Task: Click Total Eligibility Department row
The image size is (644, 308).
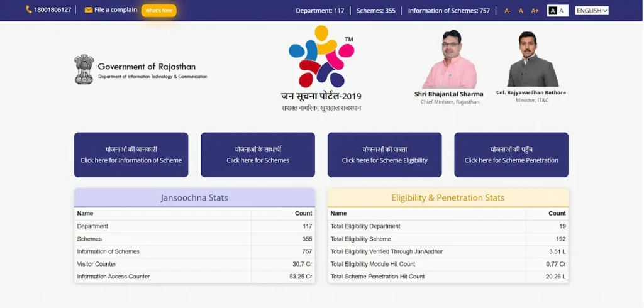Action: (x=448, y=226)
